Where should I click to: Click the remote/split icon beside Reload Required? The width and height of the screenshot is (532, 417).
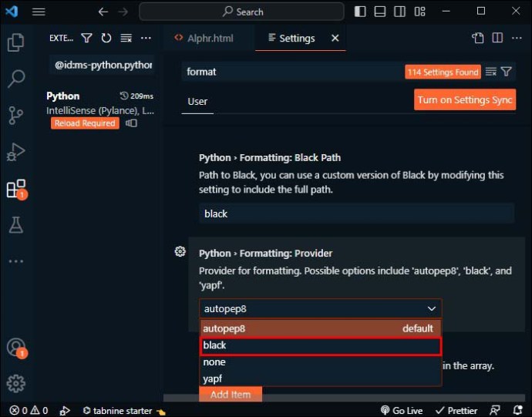click(131, 123)
